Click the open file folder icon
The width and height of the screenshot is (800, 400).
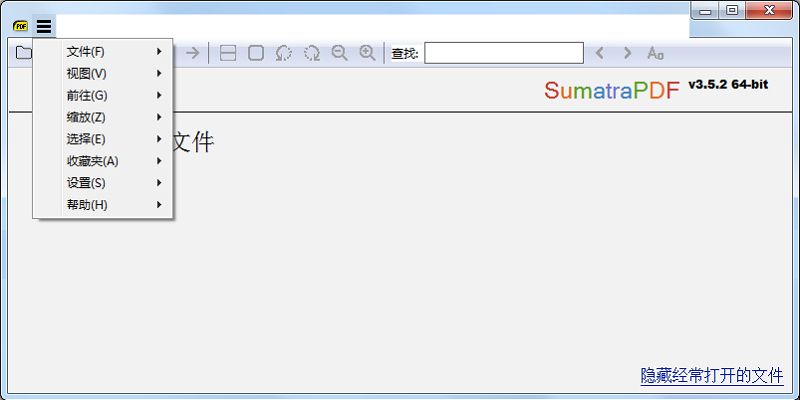point(24,53)
